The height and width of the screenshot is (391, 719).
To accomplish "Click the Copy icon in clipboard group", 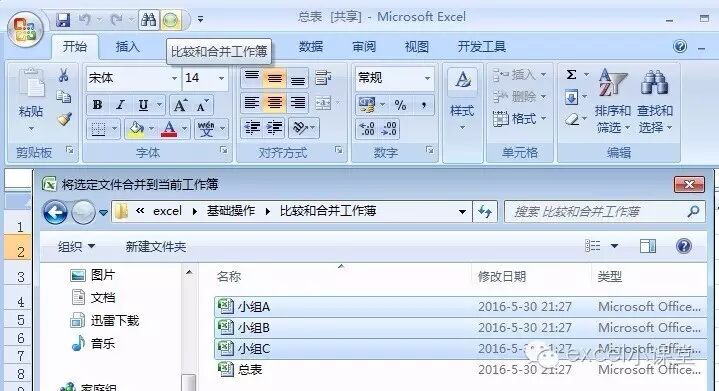I will pyautogui.click(x=63, y=96).
